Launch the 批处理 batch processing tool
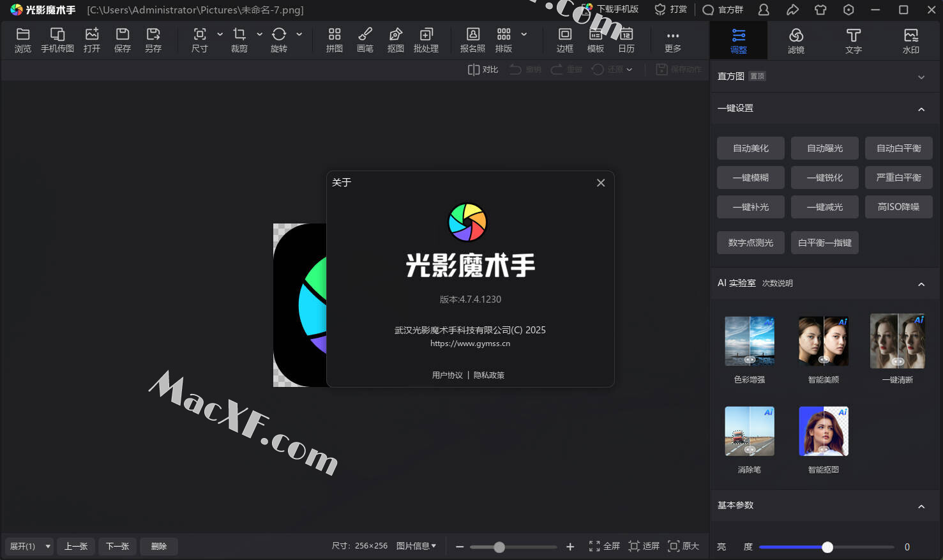This screenshot has height=560, width=943. [426, 40]
